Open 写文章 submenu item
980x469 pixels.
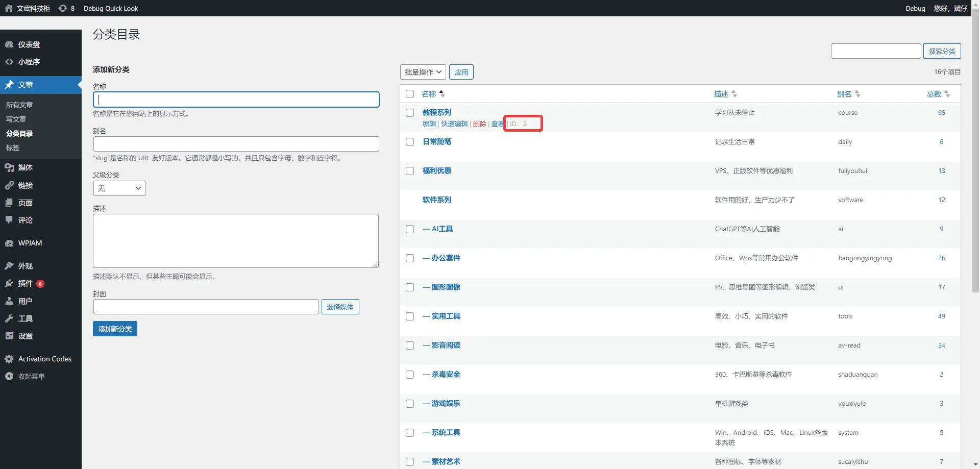16,119
